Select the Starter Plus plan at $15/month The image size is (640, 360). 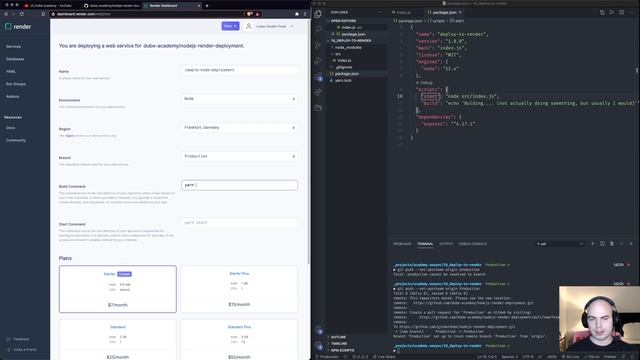click(239, 289)
